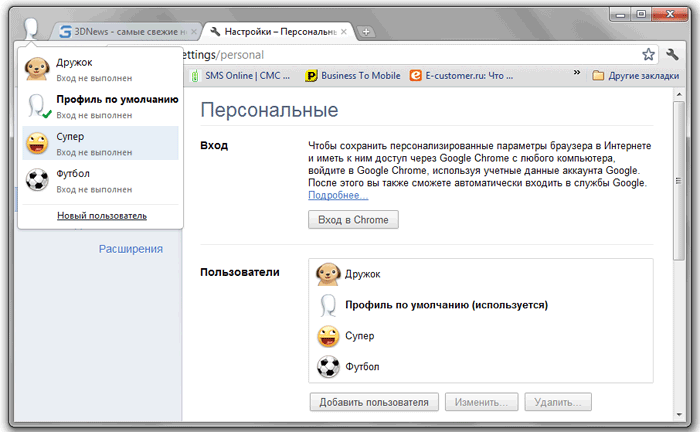The image size is (700, 432).
Task: Open Расширения in settings sidebar
Action: [x=131, y=249]
